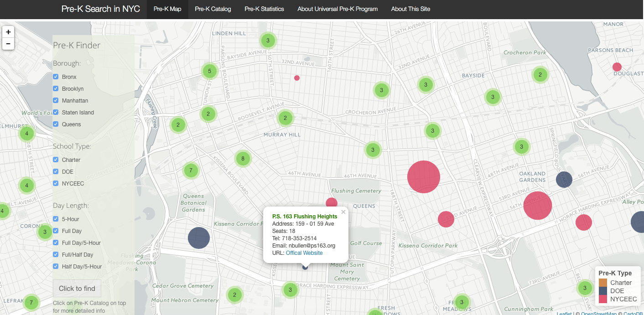This screenshot has height=315, width=644.
Task: Disable the DOE school type checkbox
Action: pos(56,172)
